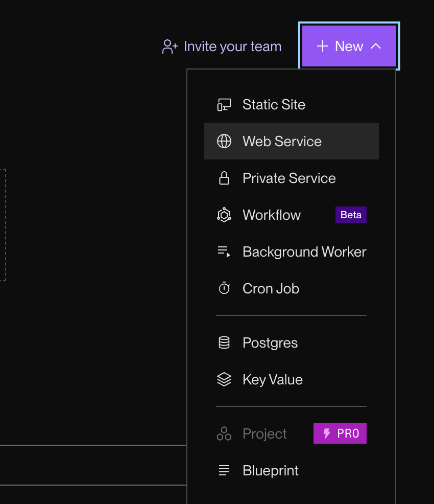Collapse the New menu chevron

pyautogui.click(x=376, y=47)
